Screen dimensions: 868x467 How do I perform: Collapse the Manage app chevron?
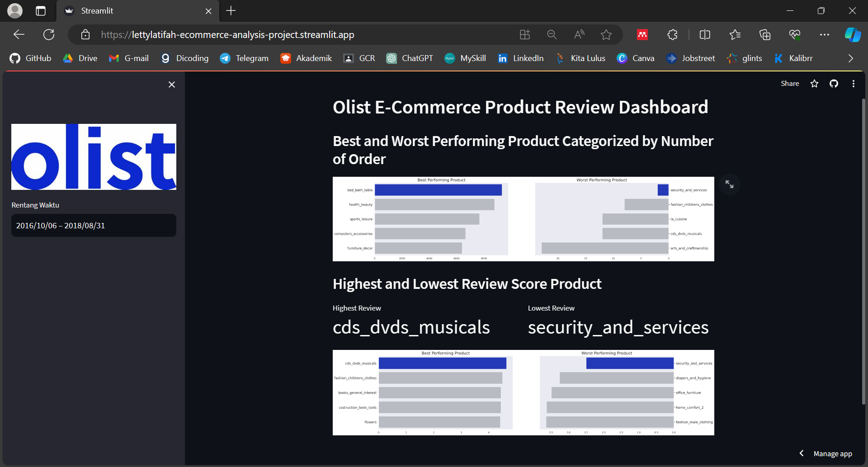[x=801, y=453]
